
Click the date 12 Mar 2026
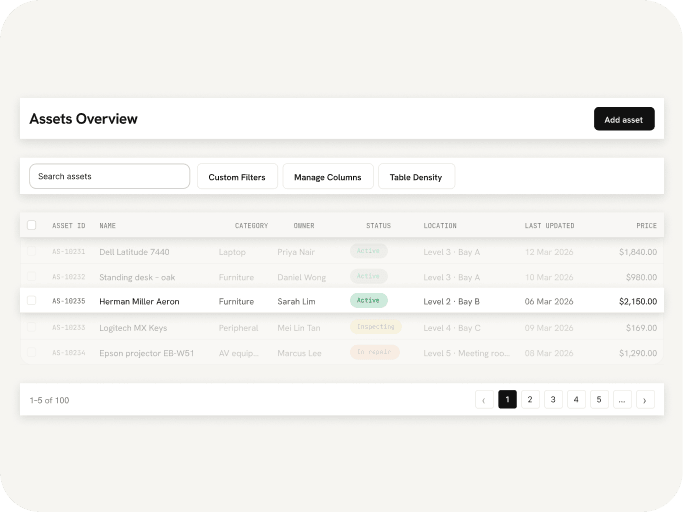[x=549, y=252]
